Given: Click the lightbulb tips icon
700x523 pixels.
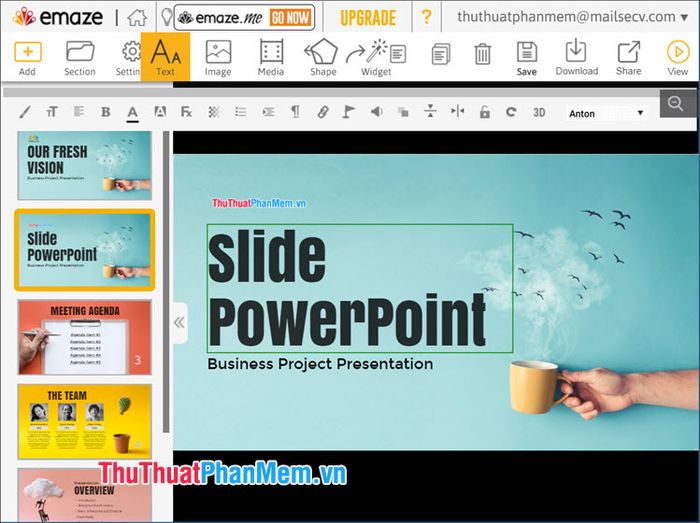Looking at the screenshot, I should 166,17.
